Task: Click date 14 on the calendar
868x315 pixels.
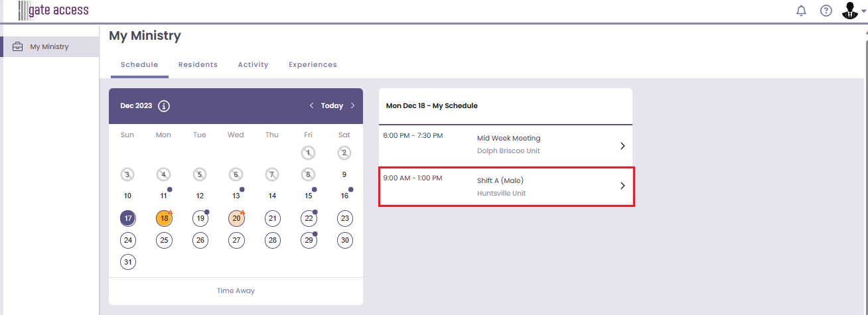Action: tap(272, 196)
